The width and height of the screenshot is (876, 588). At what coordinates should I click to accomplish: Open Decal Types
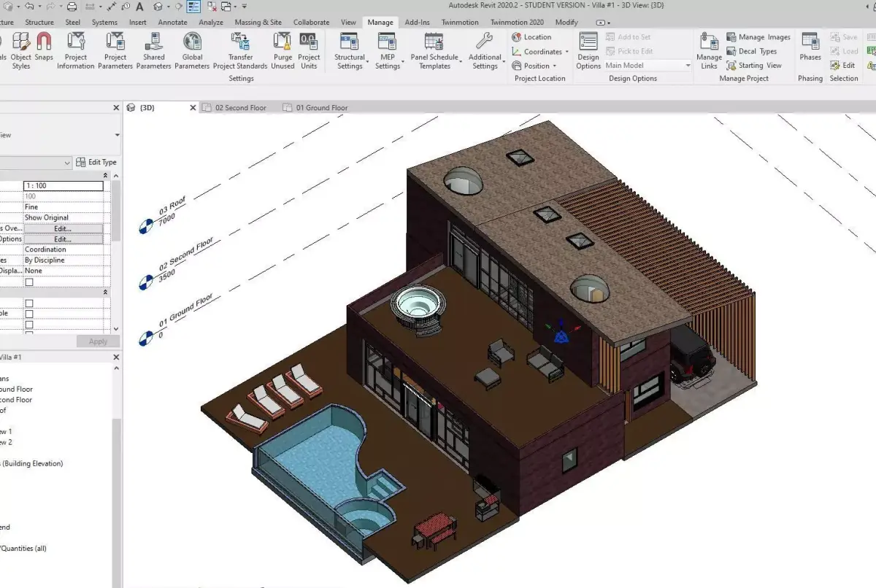(x=752, y=51)
